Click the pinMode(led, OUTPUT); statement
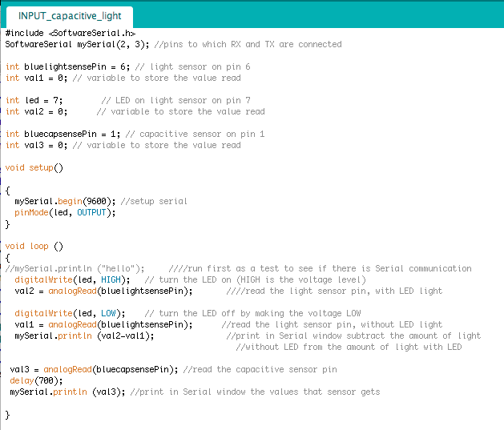 [x=65, y=212]
